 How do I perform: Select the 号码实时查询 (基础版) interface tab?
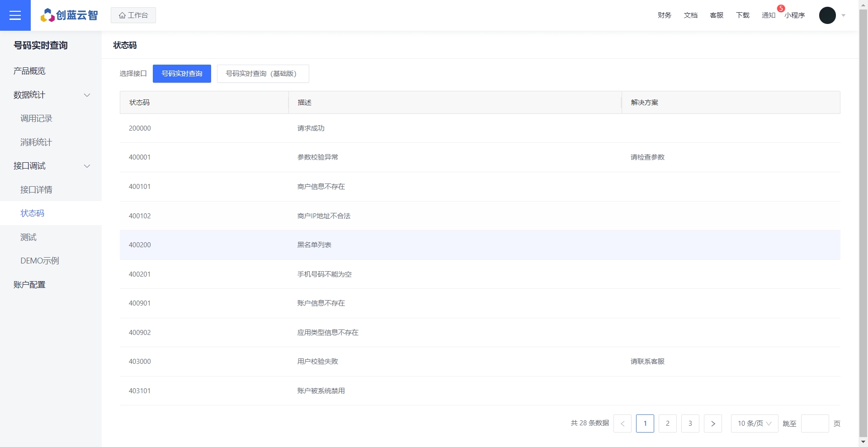(x=263, y=74)
